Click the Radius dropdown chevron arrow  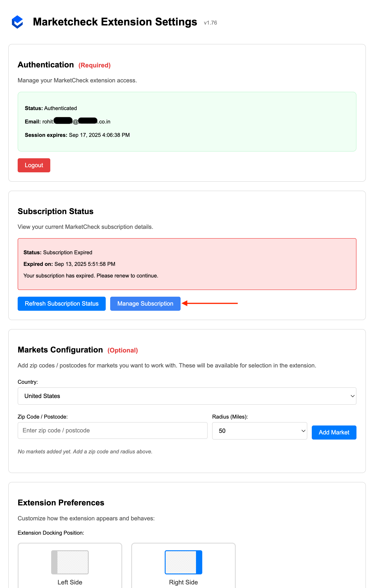[x=303, y=431]
